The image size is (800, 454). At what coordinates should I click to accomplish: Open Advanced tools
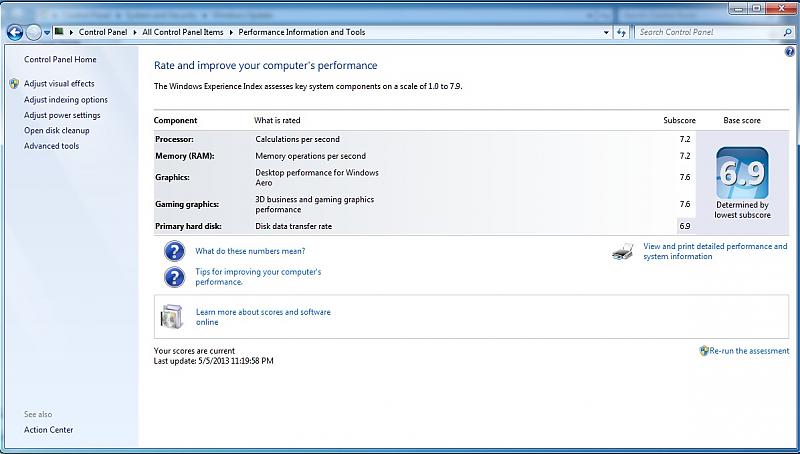(x=52, y=146)
